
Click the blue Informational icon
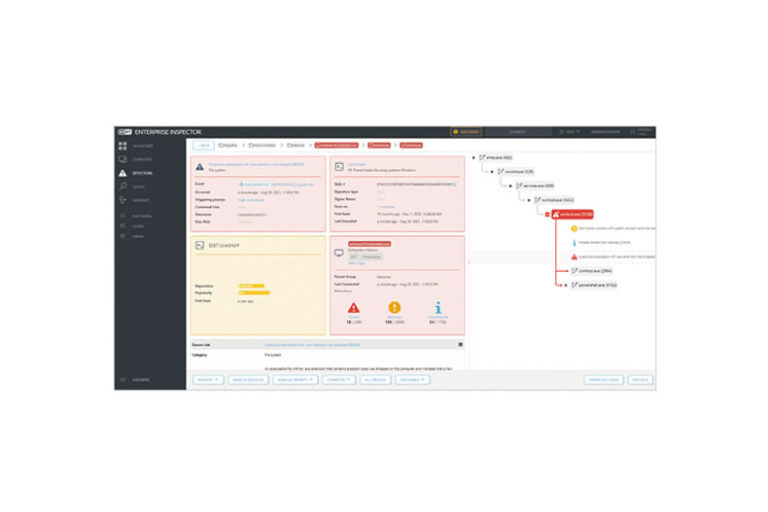(434, 309)
